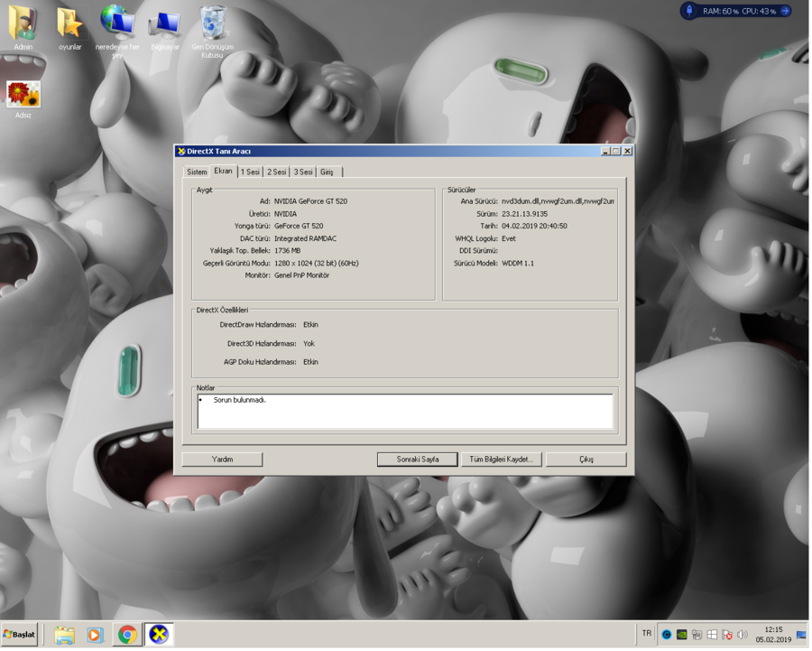
Task: Click the TR language indicator
Action: click(647, 633)
